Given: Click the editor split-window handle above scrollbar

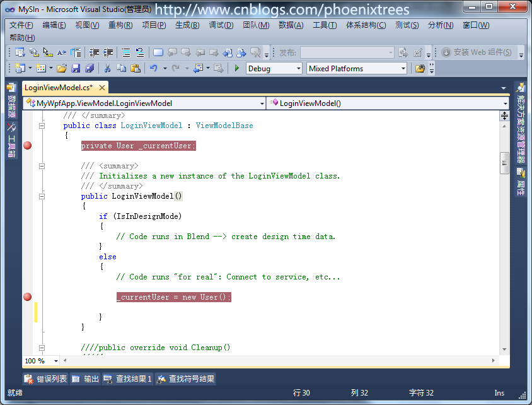Looking at the screenshot, I should 504,116.
